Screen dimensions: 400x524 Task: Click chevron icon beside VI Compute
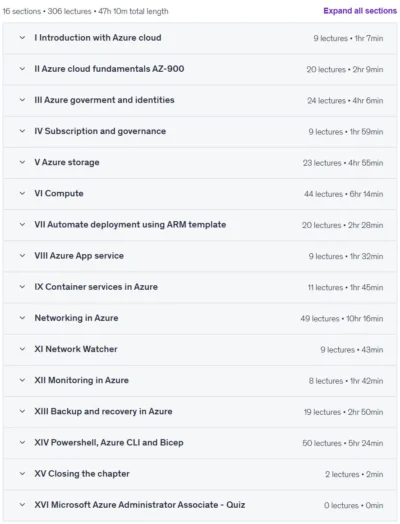click(x=22, y=193)
